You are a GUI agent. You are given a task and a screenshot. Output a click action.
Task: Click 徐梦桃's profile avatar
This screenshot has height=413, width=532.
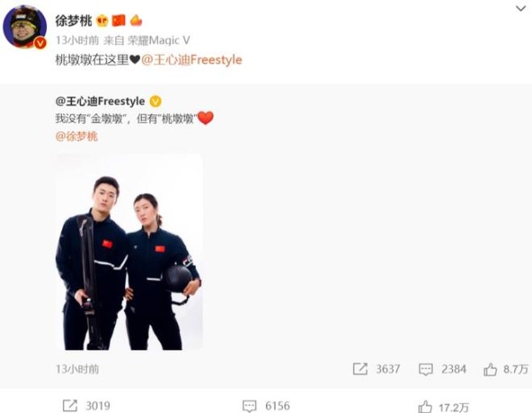(25, 27)
